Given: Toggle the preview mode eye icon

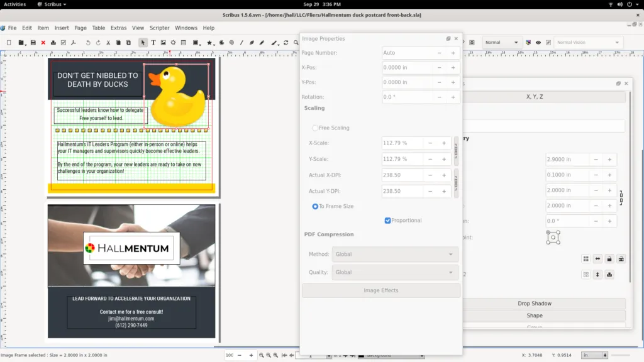Looking at the screenshot, I should click(538, 43).
